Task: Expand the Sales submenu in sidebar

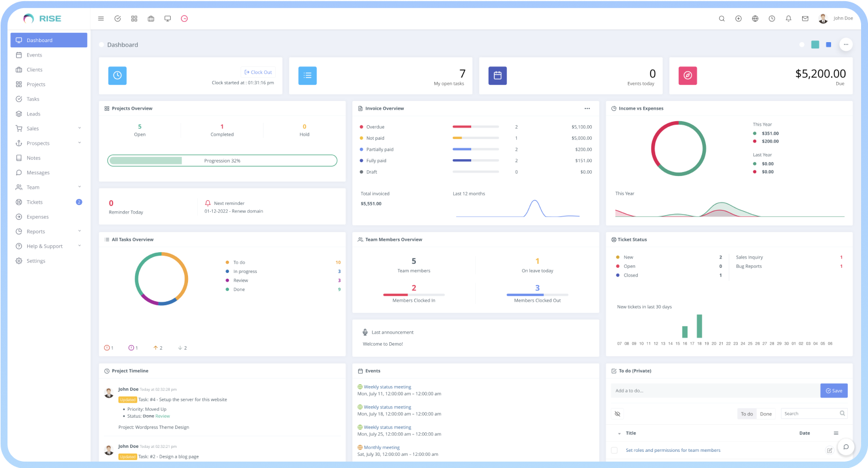Action: tap(49, 129)
